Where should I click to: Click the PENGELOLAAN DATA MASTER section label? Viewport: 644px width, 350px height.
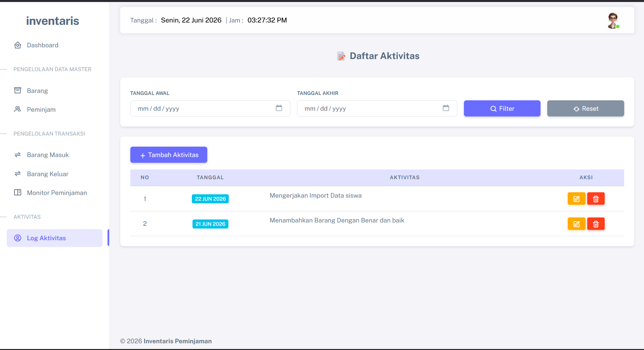click(x=52, y=69)
